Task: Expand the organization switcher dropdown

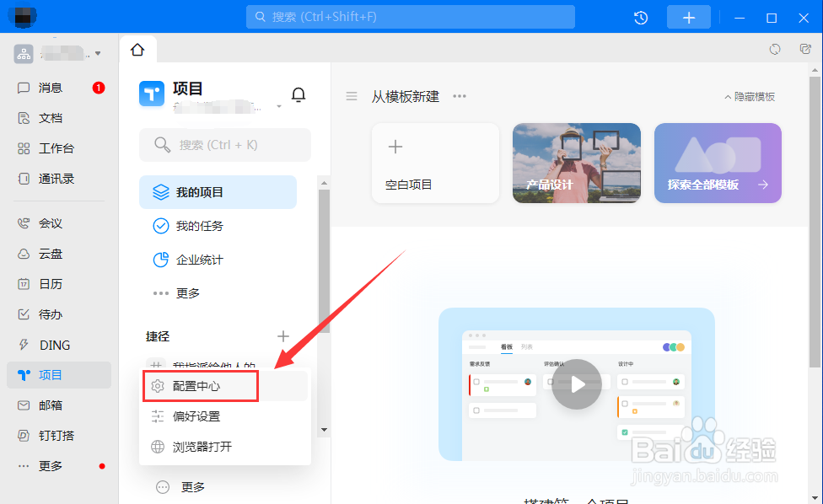Action: point(98,53)
